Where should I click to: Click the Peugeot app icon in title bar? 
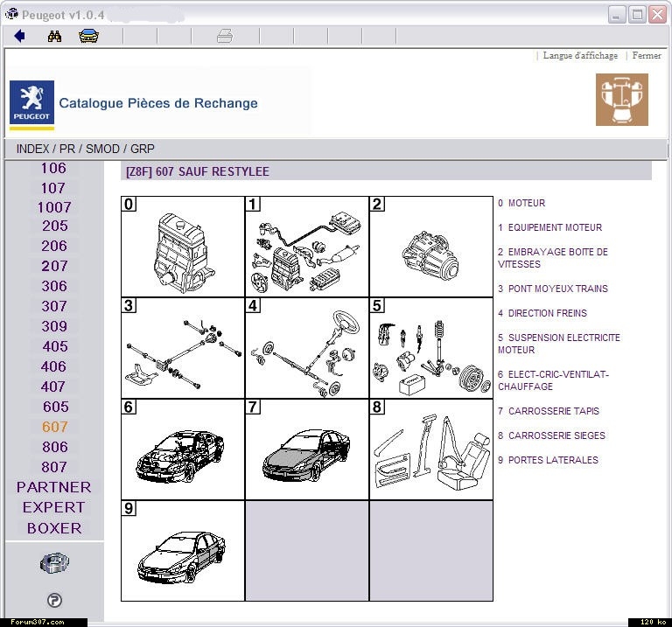(11, 14)
